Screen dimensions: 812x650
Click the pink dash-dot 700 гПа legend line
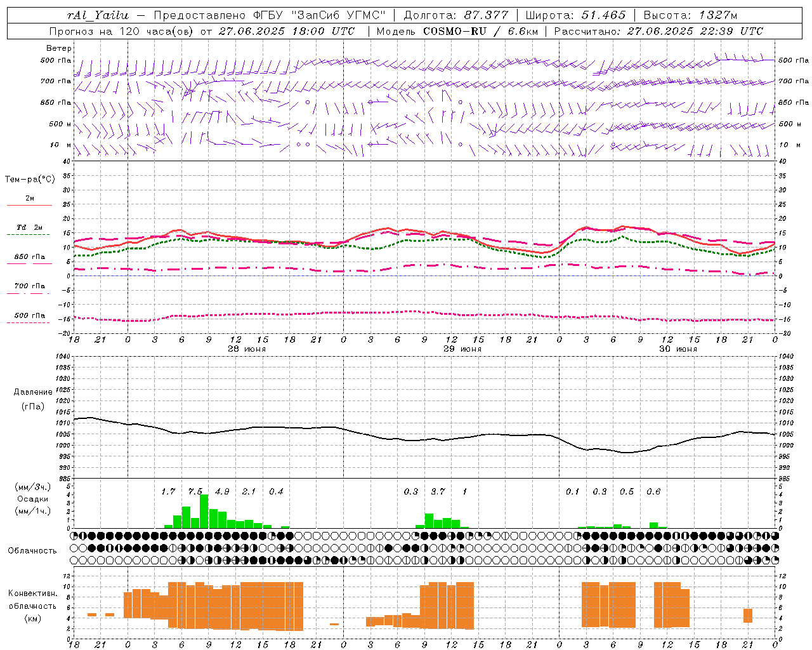pos(28,293)
